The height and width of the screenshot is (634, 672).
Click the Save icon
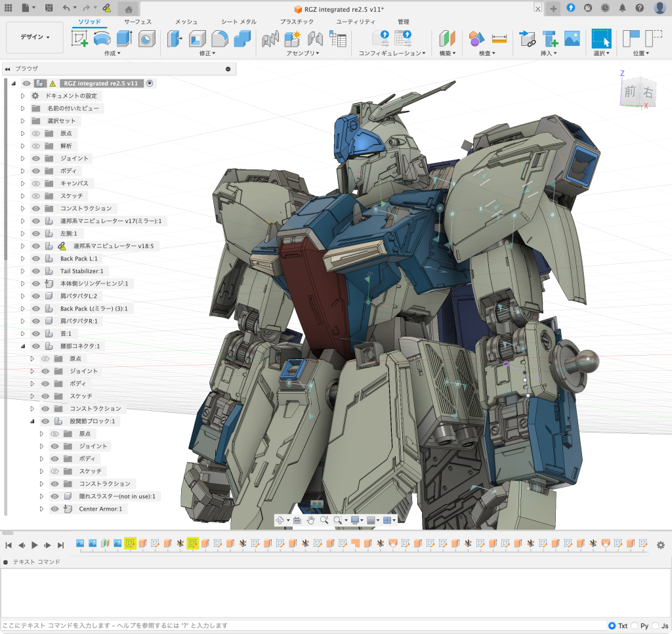[49, 8]
